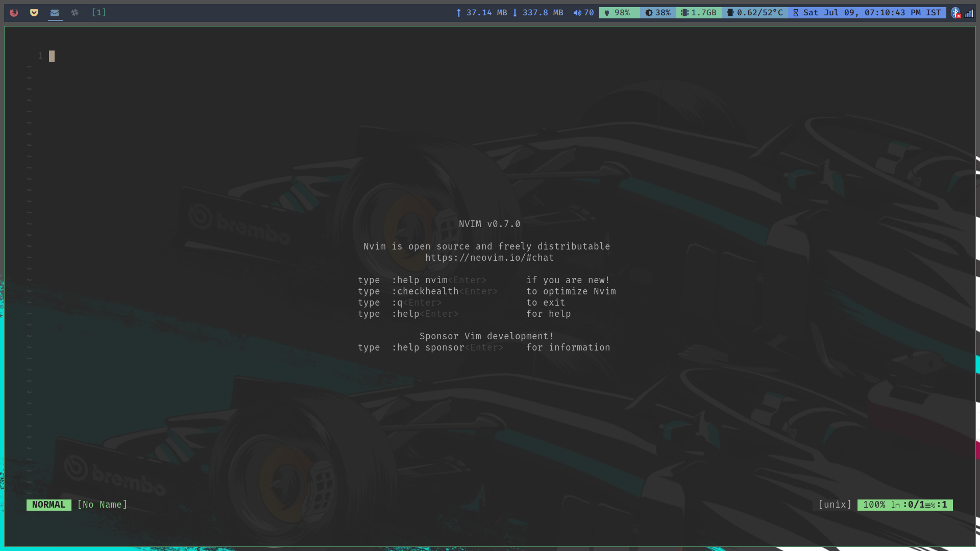Select the active mail envelope workspace
This screenshot has width=980, height=551.
point(55,13)
